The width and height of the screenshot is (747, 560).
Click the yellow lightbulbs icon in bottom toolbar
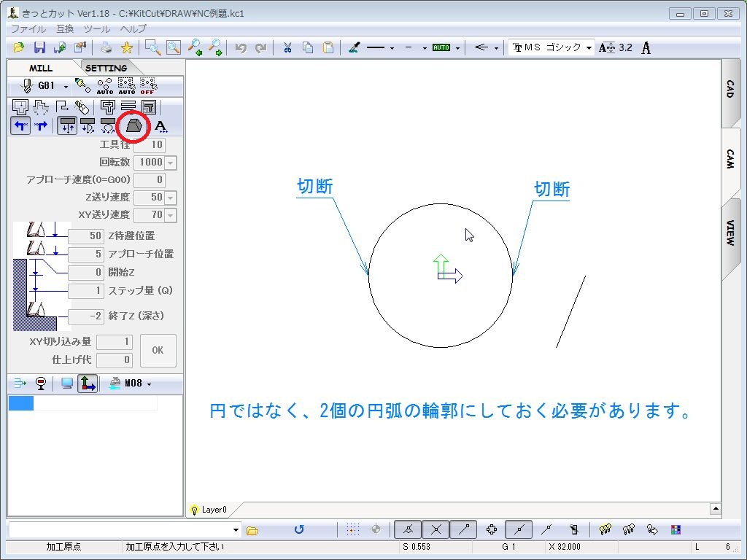[x=605, y=529]
